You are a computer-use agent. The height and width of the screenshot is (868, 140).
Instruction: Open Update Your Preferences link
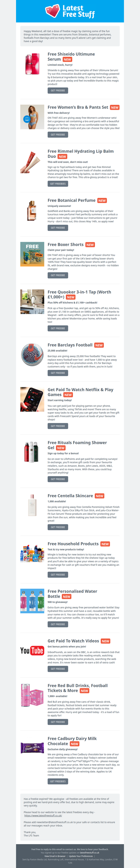point(81,856)
